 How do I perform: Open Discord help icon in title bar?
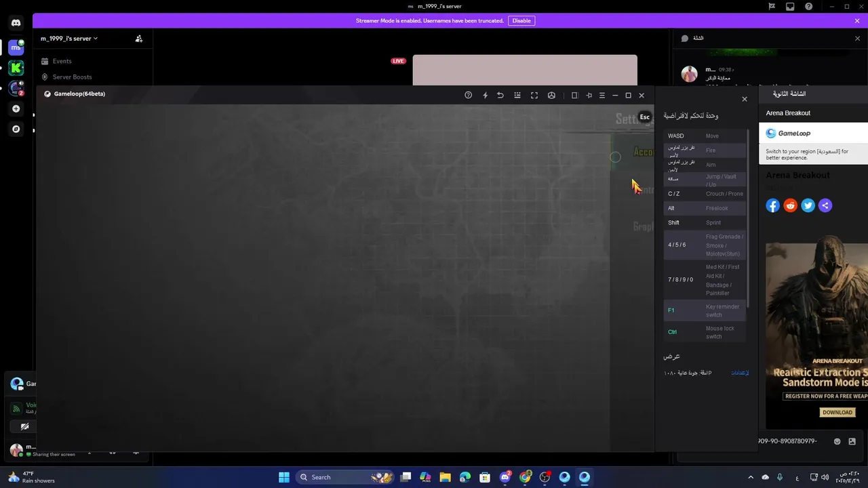pyautogui.click(x=809, y=6)
